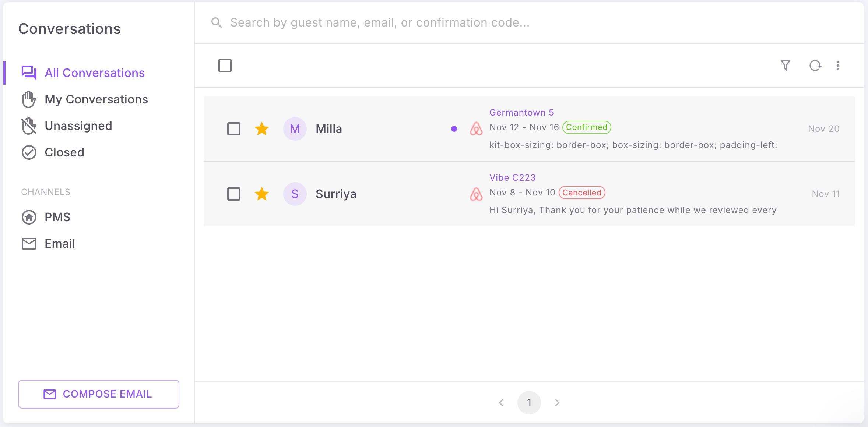Check the select-all conversations checkbox
Screen dimensions: 868x427
(225, 65)
